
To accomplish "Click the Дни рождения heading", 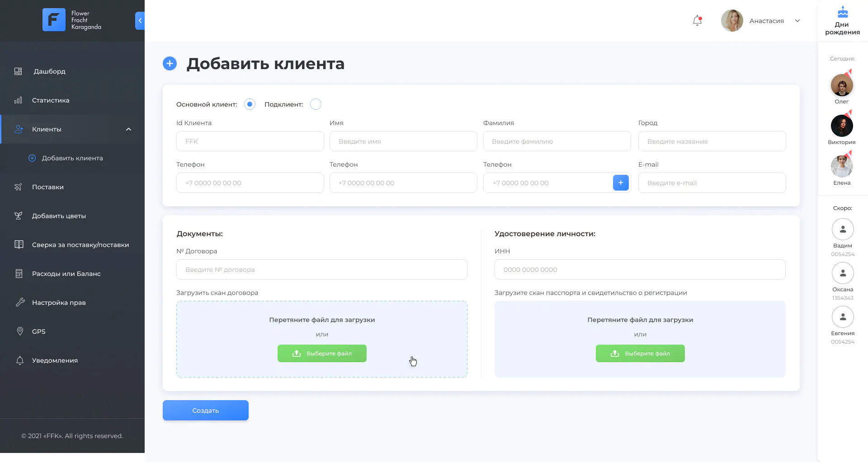I will pos(842,28).
